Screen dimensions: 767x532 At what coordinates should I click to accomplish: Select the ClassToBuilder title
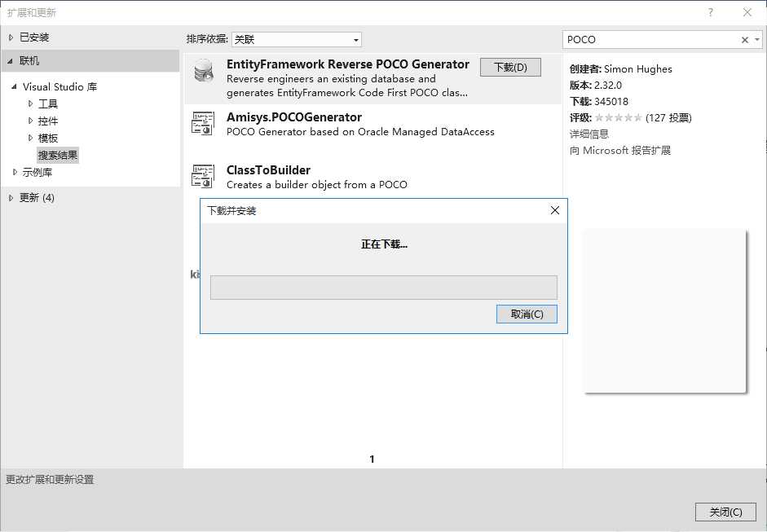[268, 170]
